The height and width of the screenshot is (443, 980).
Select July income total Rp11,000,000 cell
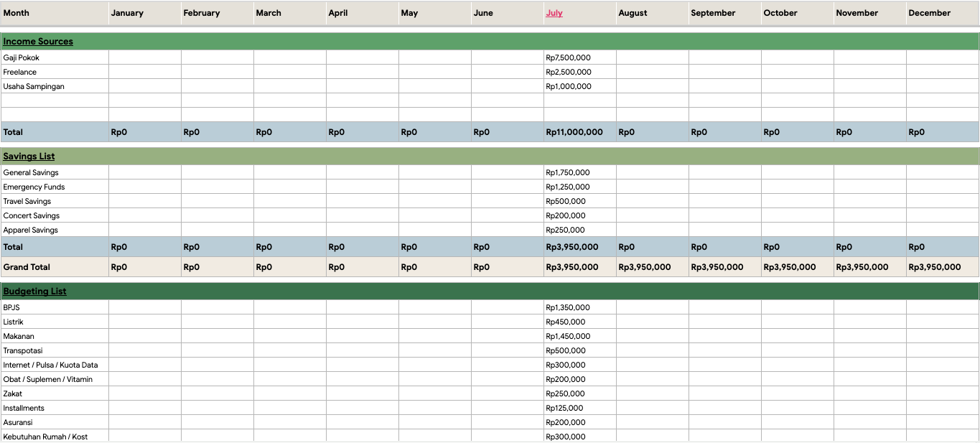[x=579, y=132]
